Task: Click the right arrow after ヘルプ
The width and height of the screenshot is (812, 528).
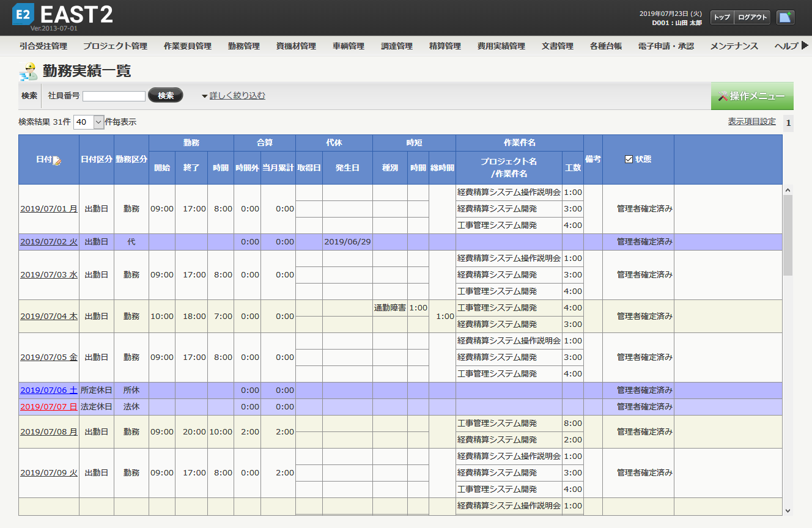Action: pos(805,46)
